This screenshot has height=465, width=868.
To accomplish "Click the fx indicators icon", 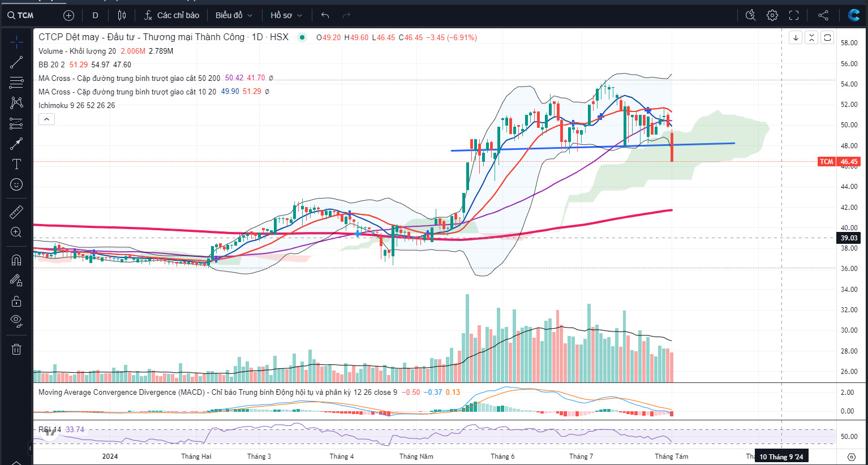I will point(148,15).
